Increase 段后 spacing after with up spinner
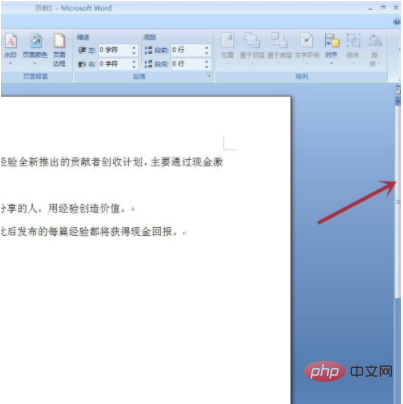Screen dimensions: 403x404 pos(207,61)
